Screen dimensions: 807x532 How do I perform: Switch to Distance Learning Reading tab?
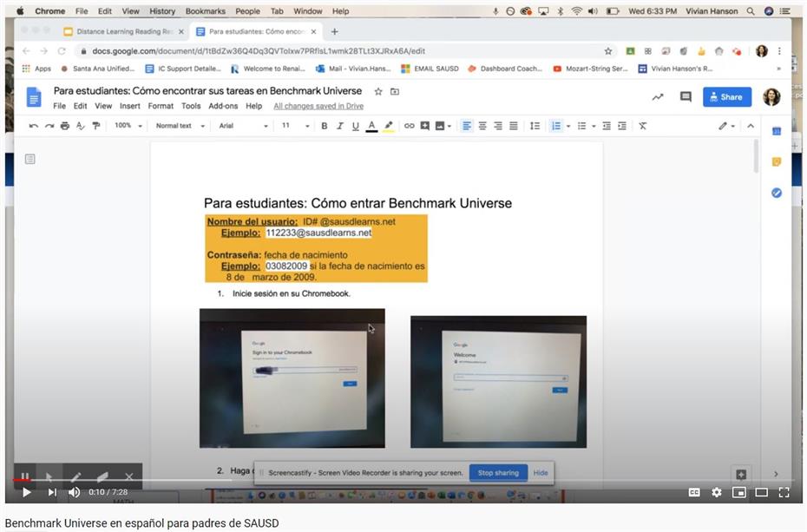click(124, 31)
